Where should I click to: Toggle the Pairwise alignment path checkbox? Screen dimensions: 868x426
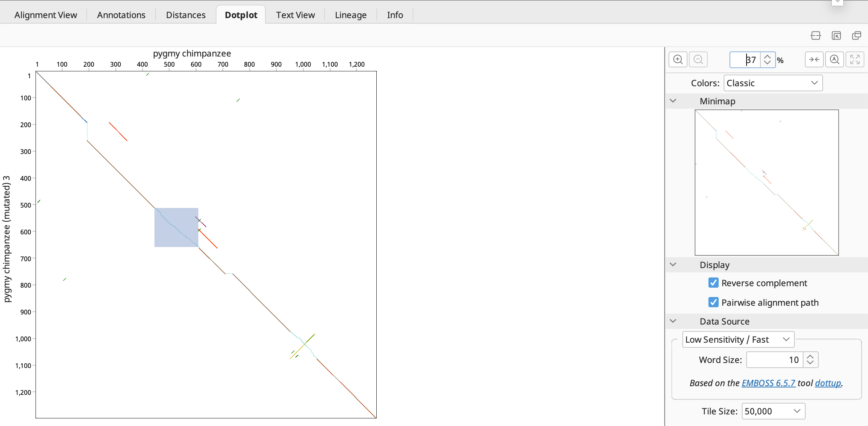pos(713,302)
